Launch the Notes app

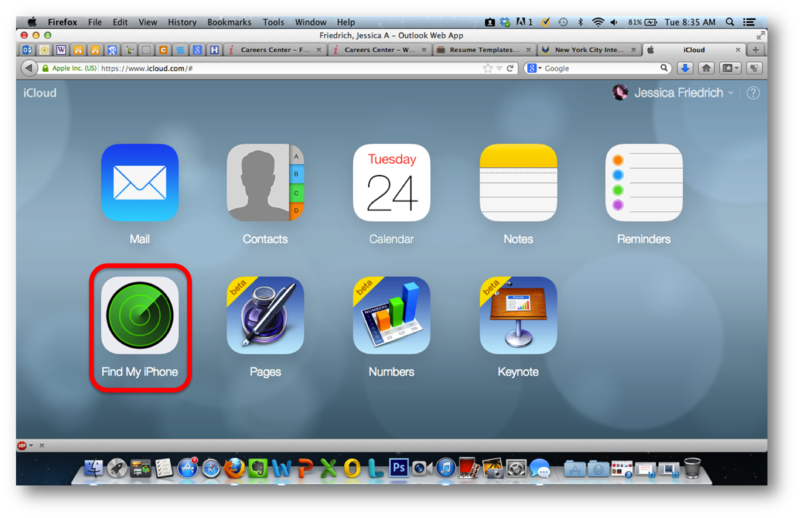(x=517, y=182)
